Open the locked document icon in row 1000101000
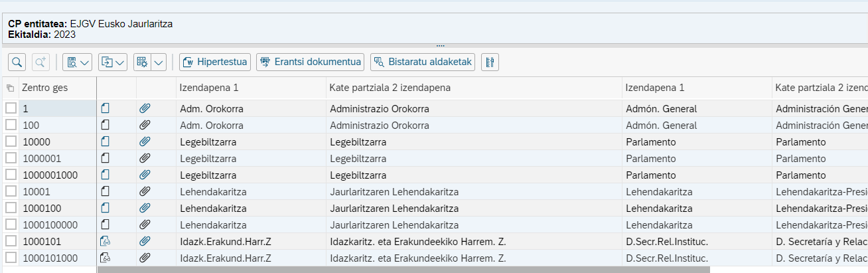Screen dimensions: 868x273 point(105,258)
